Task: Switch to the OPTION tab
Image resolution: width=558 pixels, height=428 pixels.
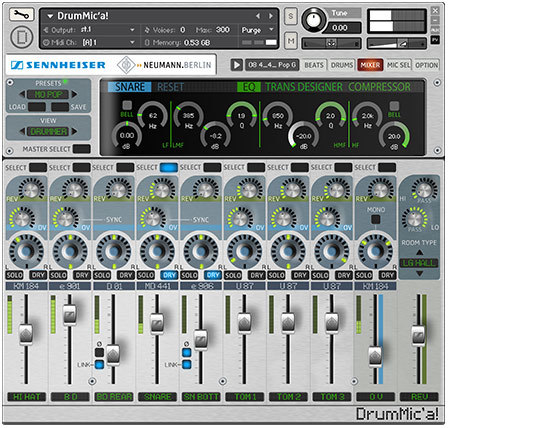Action: (426, 65)
